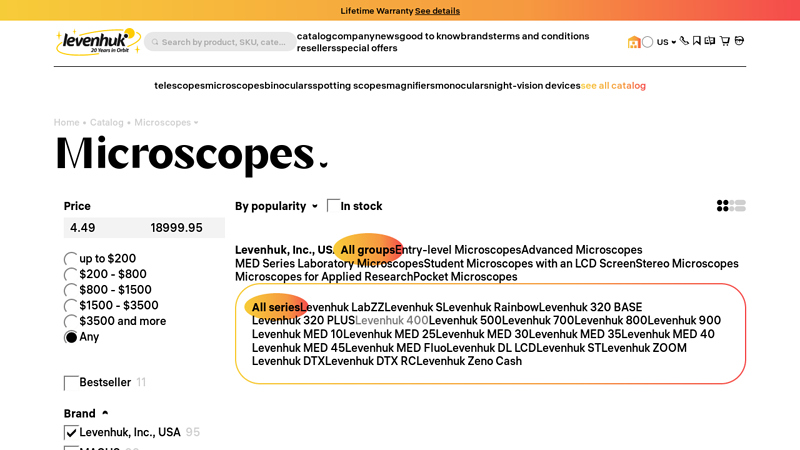Click the Home breadcrumb

66,122
